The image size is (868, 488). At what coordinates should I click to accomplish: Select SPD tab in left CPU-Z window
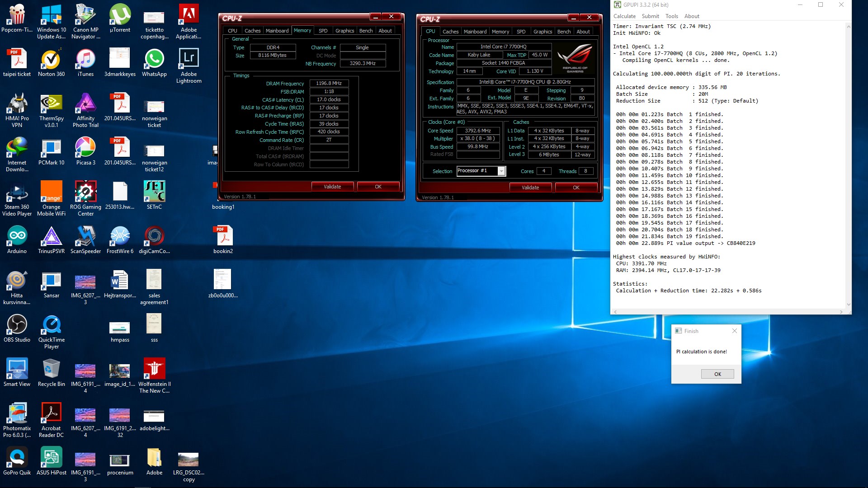[323, 31]
